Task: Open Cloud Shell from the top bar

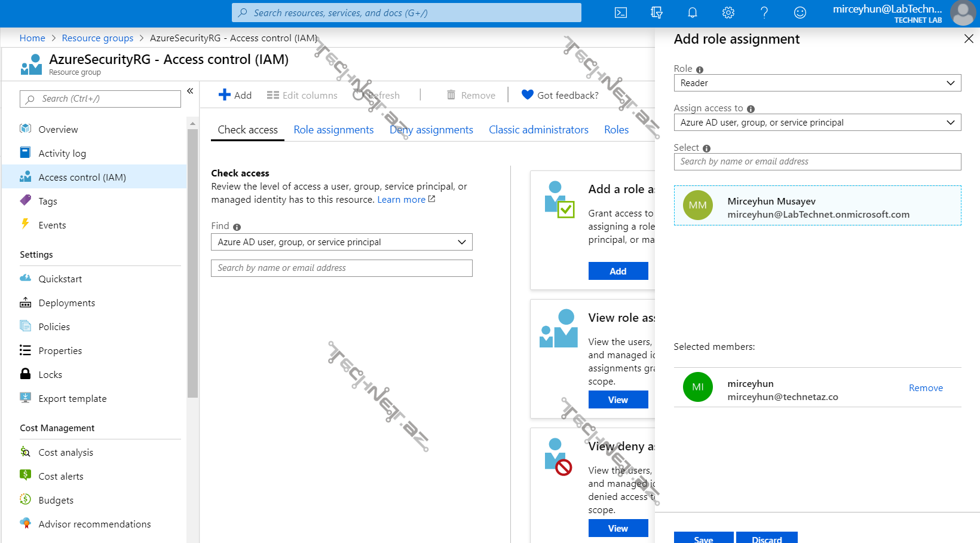Action: [621, 13]
